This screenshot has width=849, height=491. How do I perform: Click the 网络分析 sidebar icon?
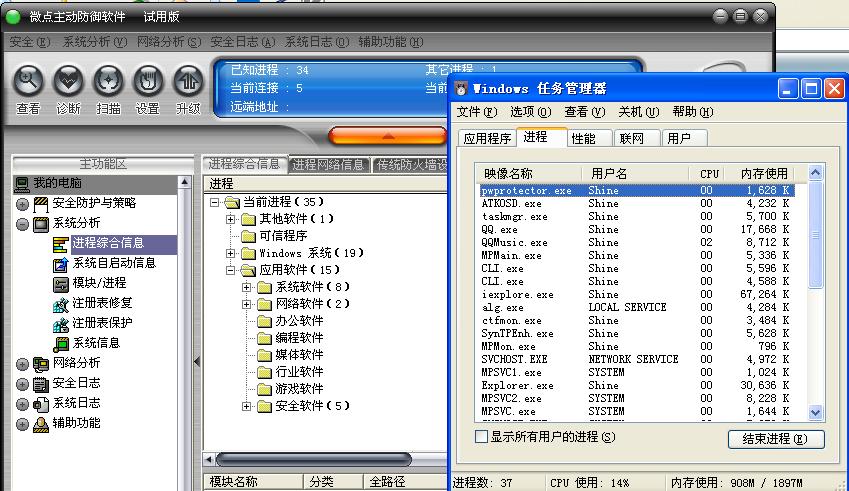coord(41,364)
